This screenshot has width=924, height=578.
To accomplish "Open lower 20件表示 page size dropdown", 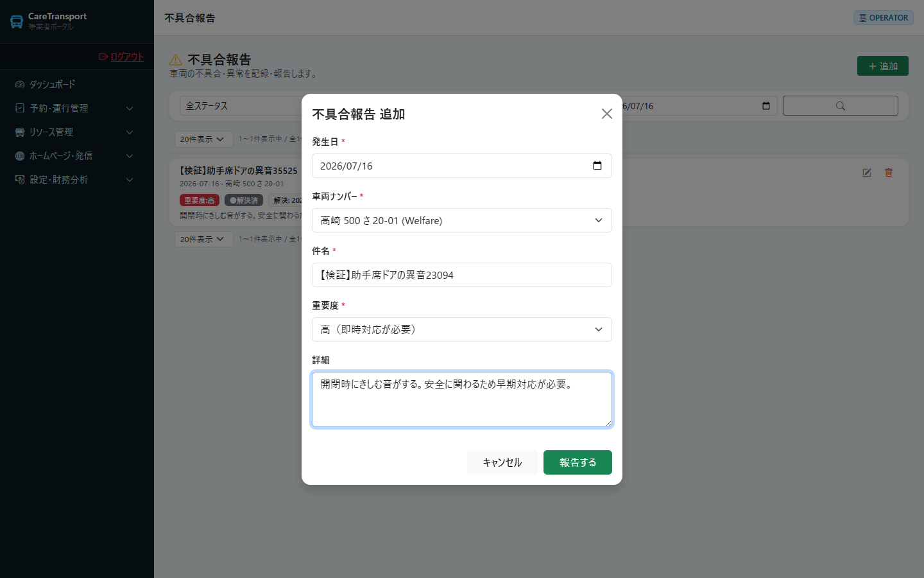I will coord(203,240).
